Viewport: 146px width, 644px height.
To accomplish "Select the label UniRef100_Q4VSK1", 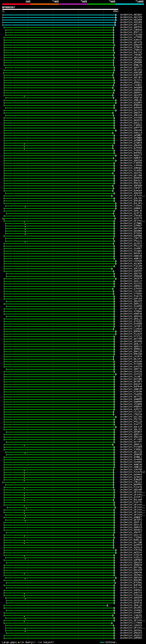I will click(x=131, y=630).
